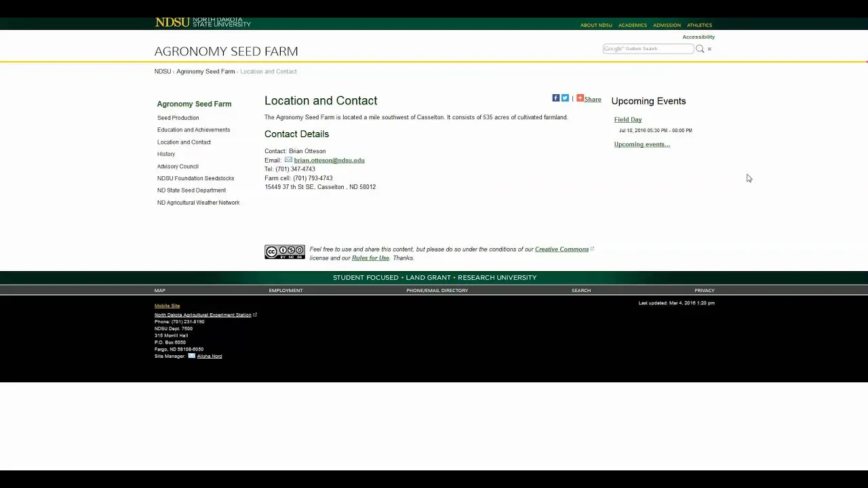Open Admission in top navigation
868x488 pixels.
(667, 25)
